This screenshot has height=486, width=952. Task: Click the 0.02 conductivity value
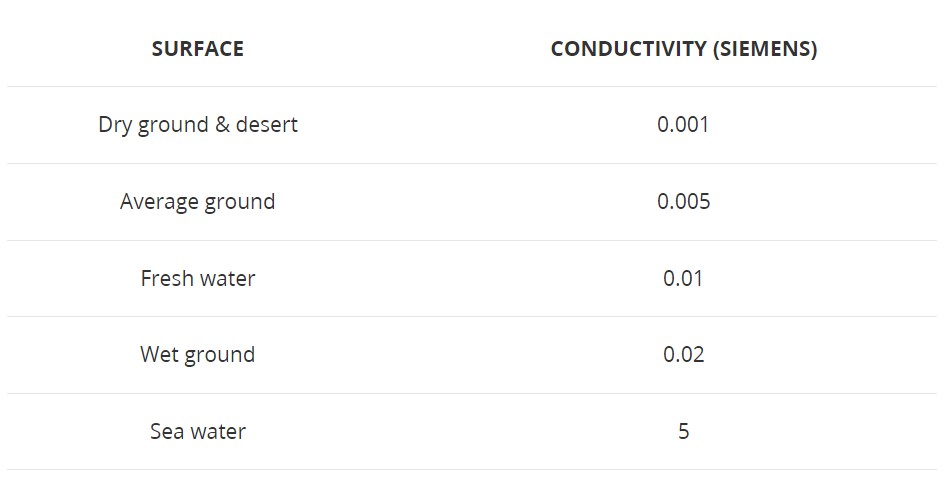[x=684, y=355]
